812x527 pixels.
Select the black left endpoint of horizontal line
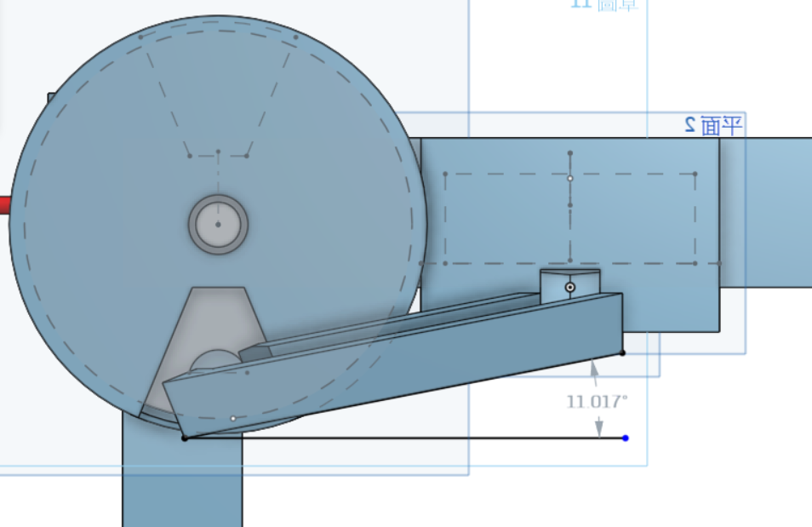coord(185,438)
